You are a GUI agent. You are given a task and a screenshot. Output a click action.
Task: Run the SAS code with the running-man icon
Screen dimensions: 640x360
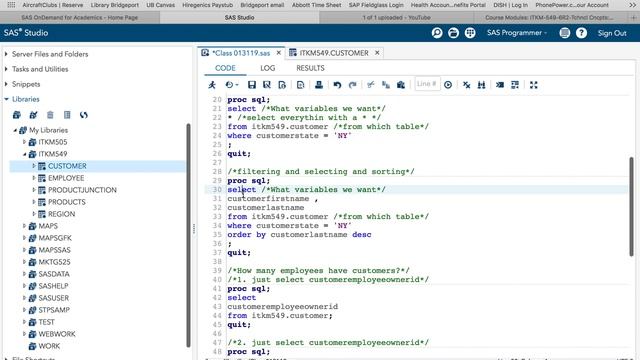click(x=212, y=85)
